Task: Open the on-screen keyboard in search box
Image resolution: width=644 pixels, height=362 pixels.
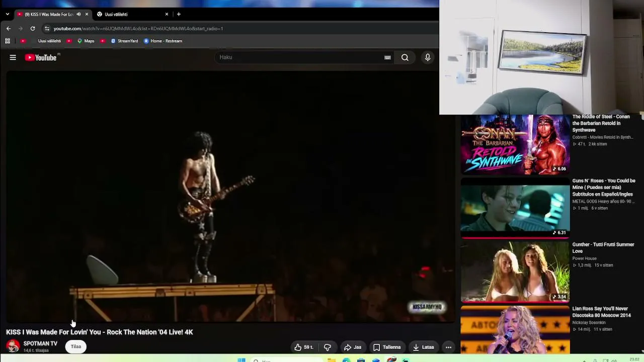Action: 387,57
